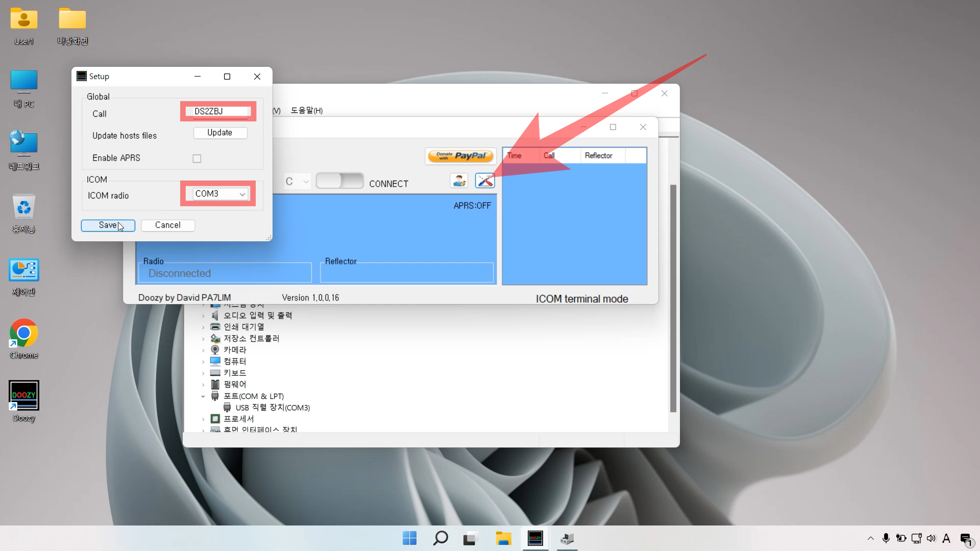This screenshot has height=551, width=980.
Task: Select the 네트워크 desktop icon
Action: 24,151
